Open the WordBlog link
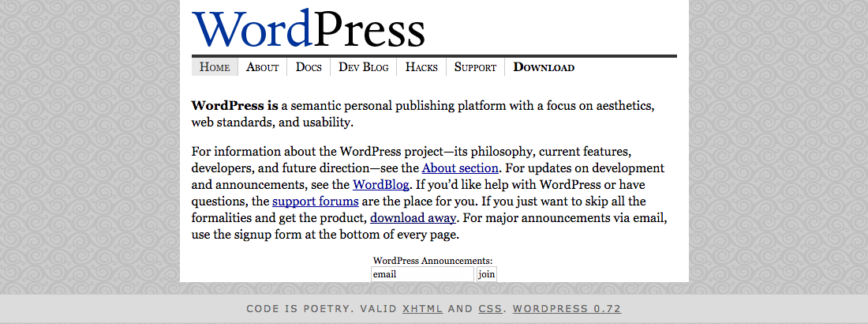Image resolution: width=868 pixels, height=324 pixels. tap(380, 185)
